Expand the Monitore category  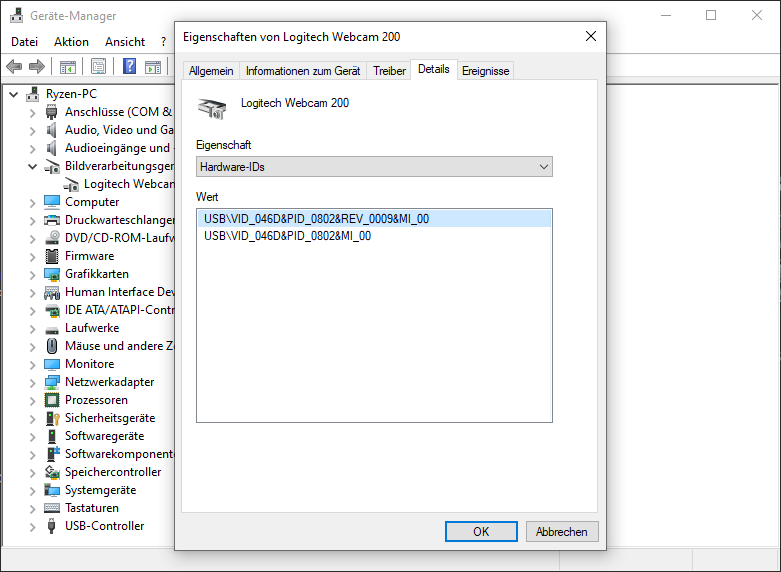[x=32, y=365]
